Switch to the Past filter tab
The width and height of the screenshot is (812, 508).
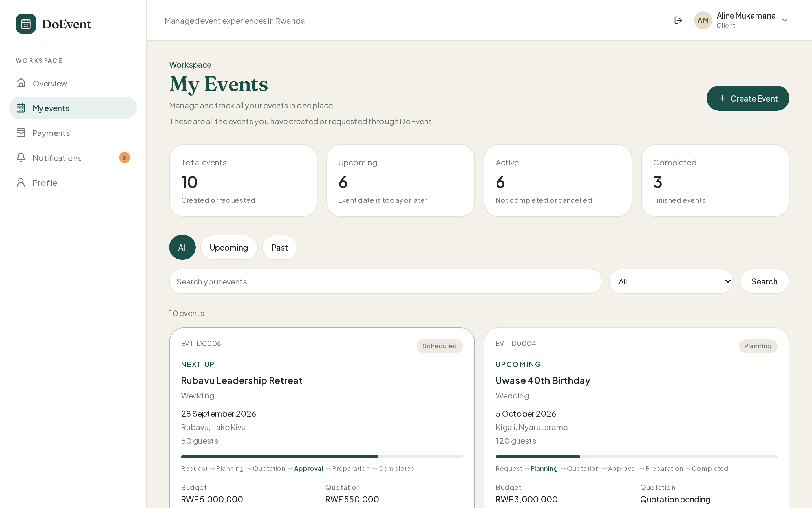click(280, 247)
